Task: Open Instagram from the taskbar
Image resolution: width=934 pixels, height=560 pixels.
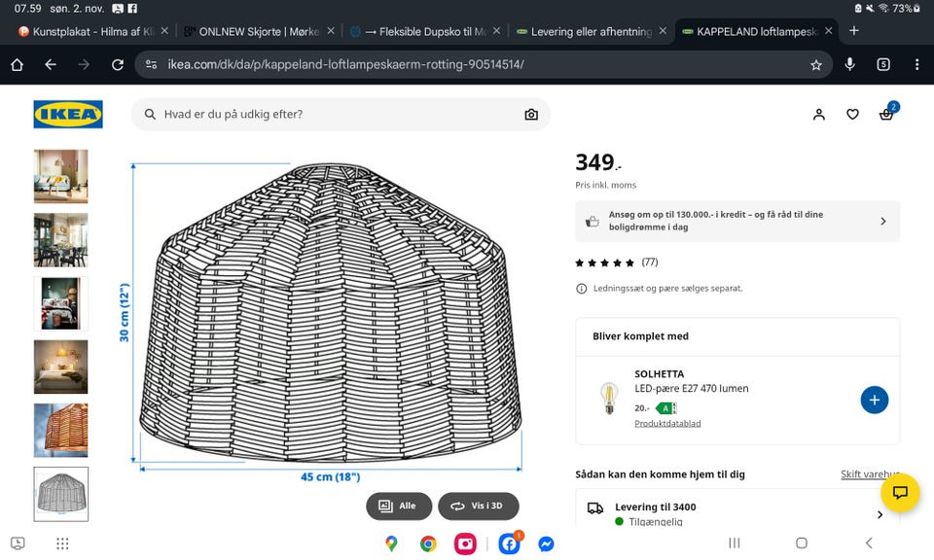Action: (466, 543)
